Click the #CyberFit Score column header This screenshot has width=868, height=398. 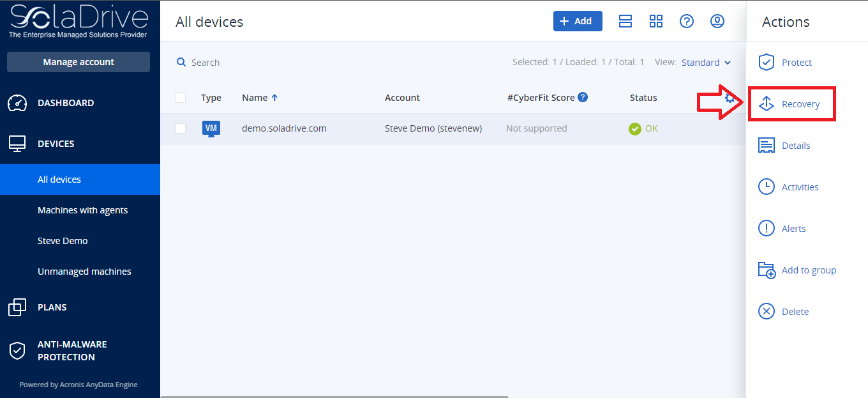tap(541, 98)
